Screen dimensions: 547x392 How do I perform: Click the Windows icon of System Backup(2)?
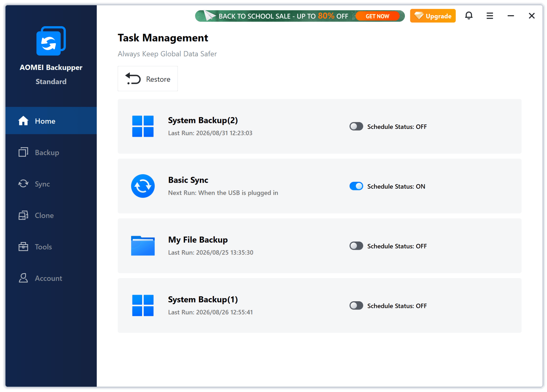pos(143,126)
